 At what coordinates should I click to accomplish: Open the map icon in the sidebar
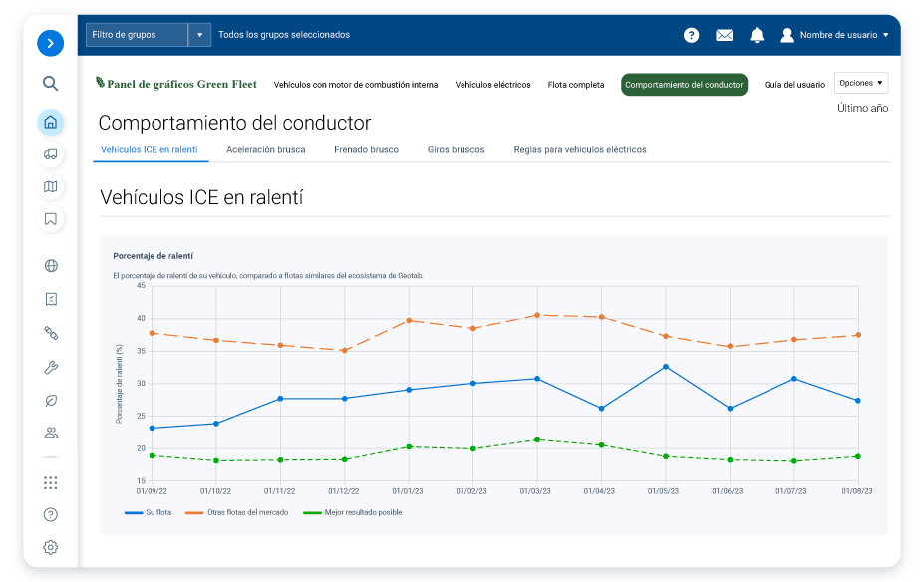[50, 186]
